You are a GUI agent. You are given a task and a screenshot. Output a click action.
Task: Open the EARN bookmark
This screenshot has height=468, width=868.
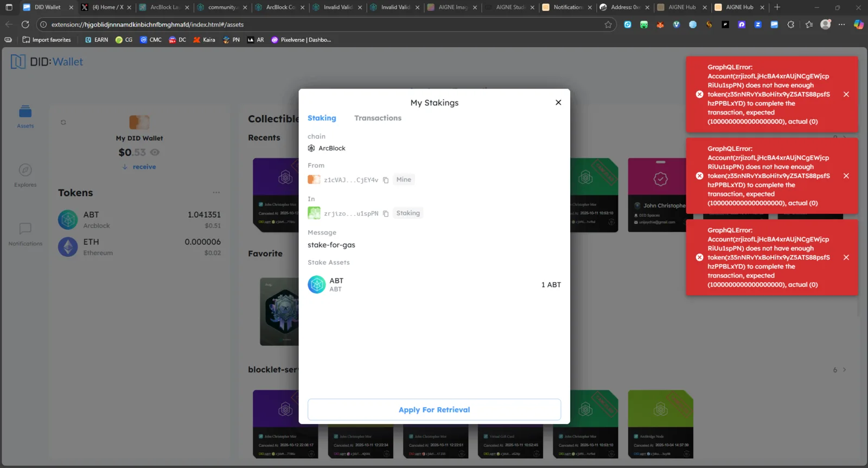97,40
